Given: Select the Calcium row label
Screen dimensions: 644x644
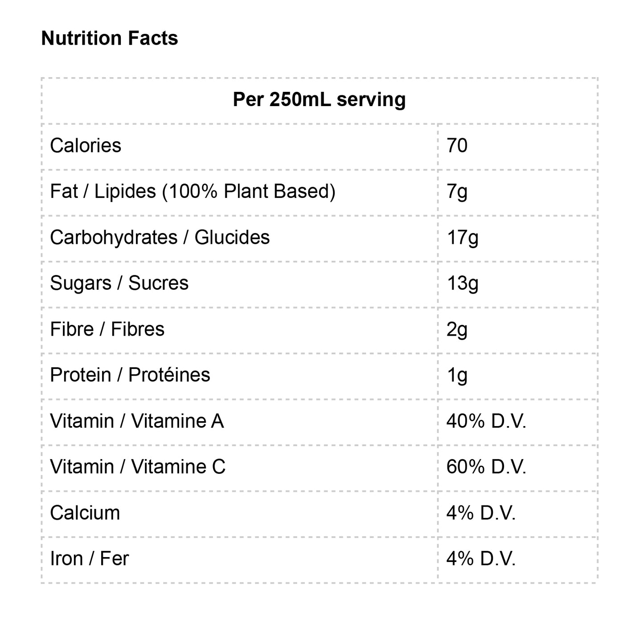Looking at the screenshot, I should click(85, 513).
